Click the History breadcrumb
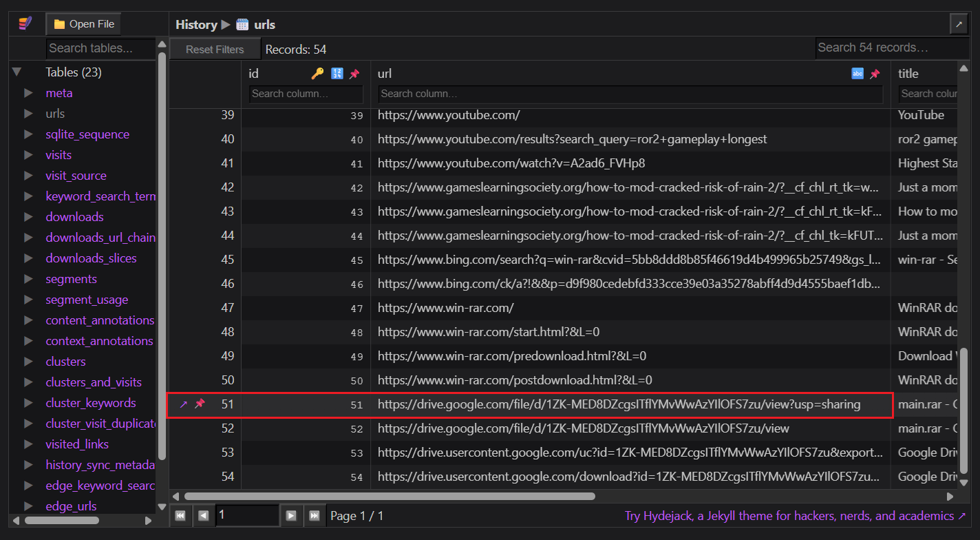 click(196, 25)
